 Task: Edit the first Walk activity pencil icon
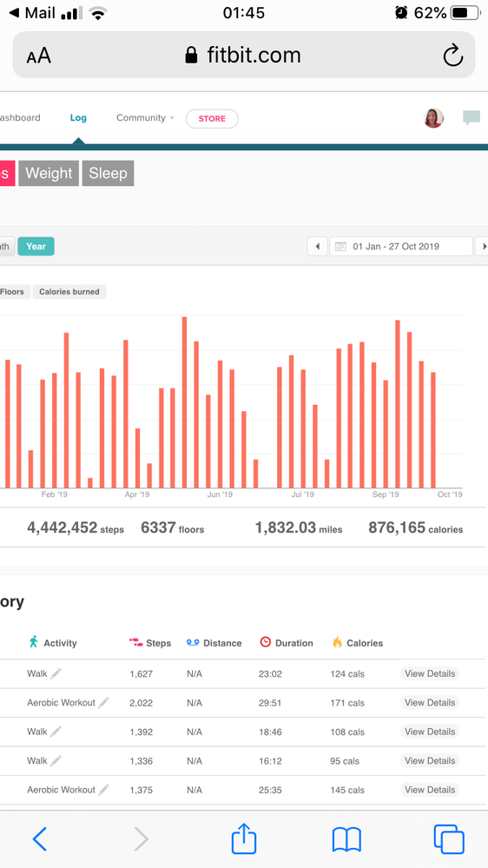56,673
